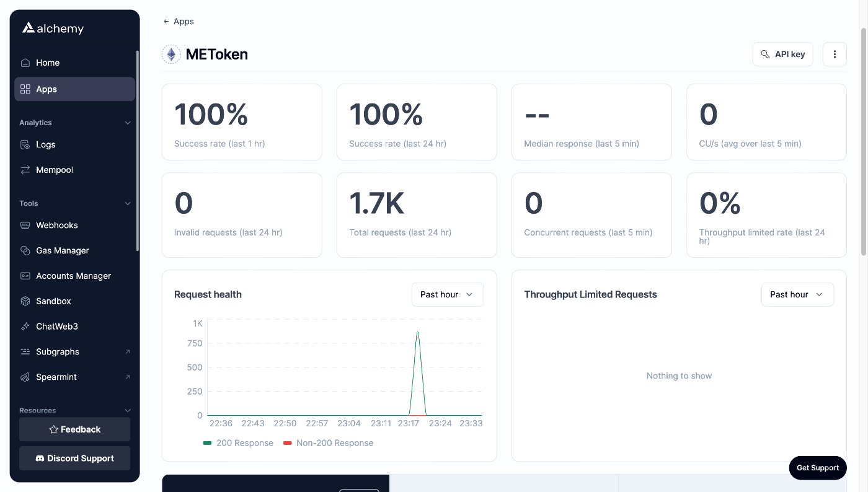Viewport: 868px width, 492px height.
Task: Click the Subgraphs list icon
Action: pos(25,351)
